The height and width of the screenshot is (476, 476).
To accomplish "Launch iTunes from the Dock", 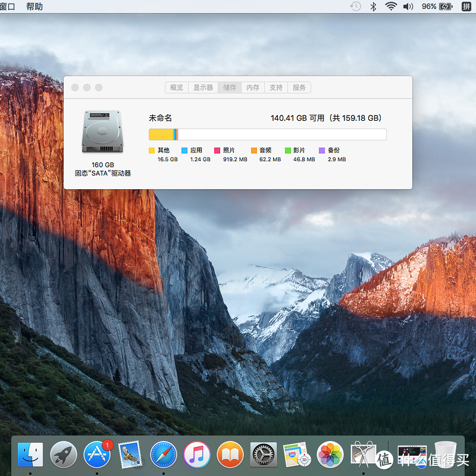I will (x=197, y=454).
